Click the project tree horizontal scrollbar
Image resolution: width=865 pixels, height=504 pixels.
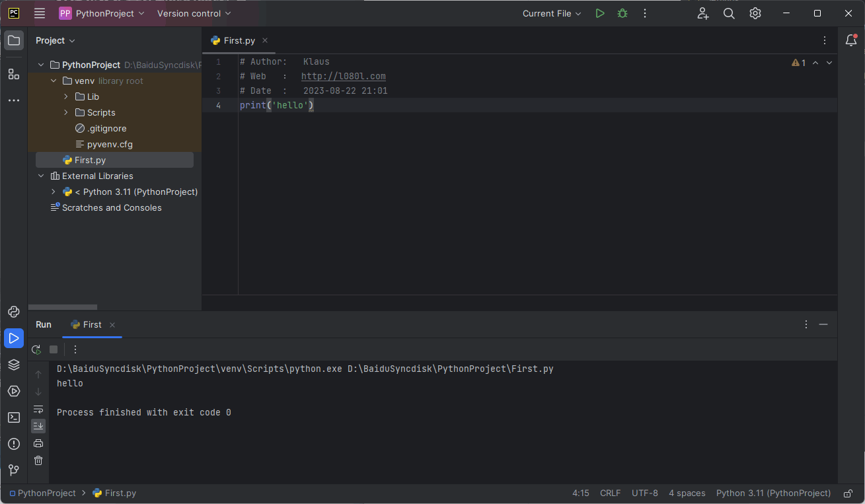(x=63, y=307)
